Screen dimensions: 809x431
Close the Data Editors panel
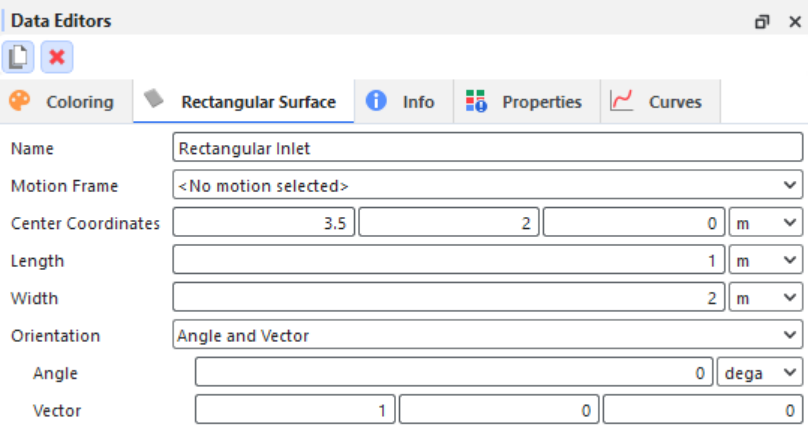coord(794,21)
